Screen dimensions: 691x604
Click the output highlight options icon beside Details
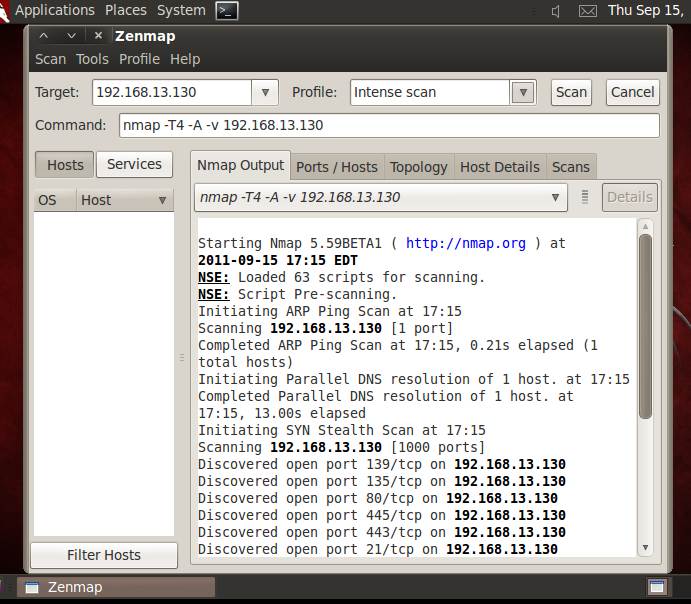tap(585, 197)
